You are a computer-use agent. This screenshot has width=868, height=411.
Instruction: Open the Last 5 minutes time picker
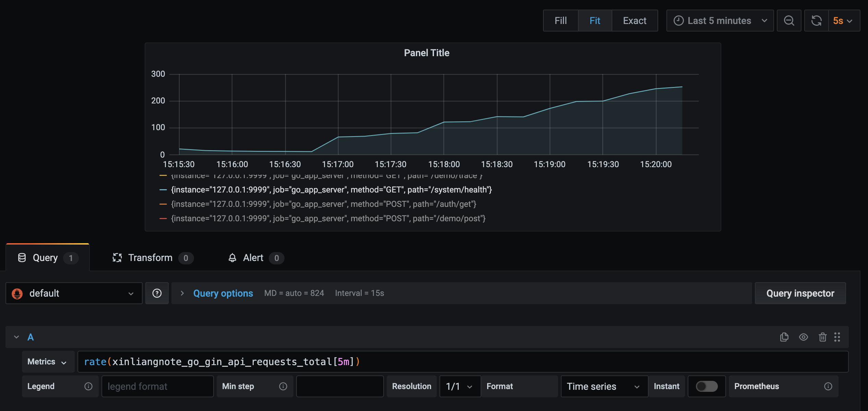[x=720, y=21]
